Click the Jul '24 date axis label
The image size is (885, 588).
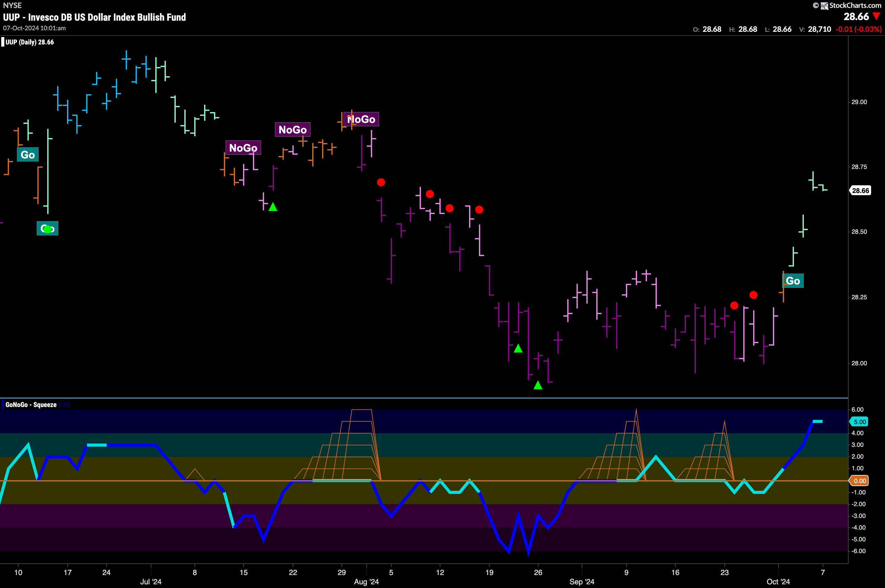tap(151, 582)
